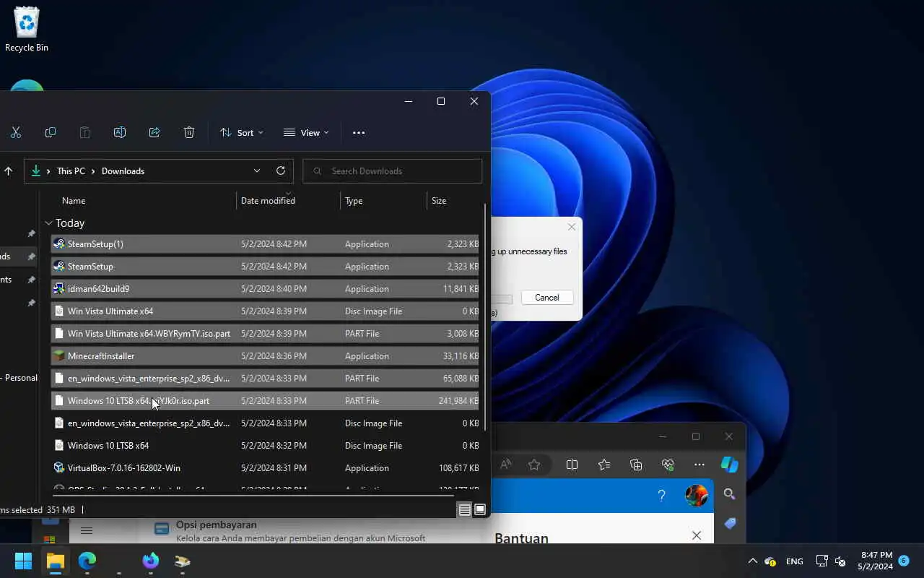Screen dimensions: 924x578
Task: Open Edge favorites list icon
Action: pyautogui.click(x=604, y=465)
